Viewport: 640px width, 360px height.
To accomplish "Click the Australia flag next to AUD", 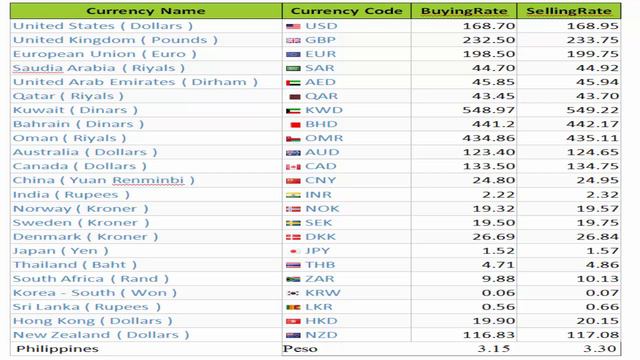I will [x=293, y=153].
